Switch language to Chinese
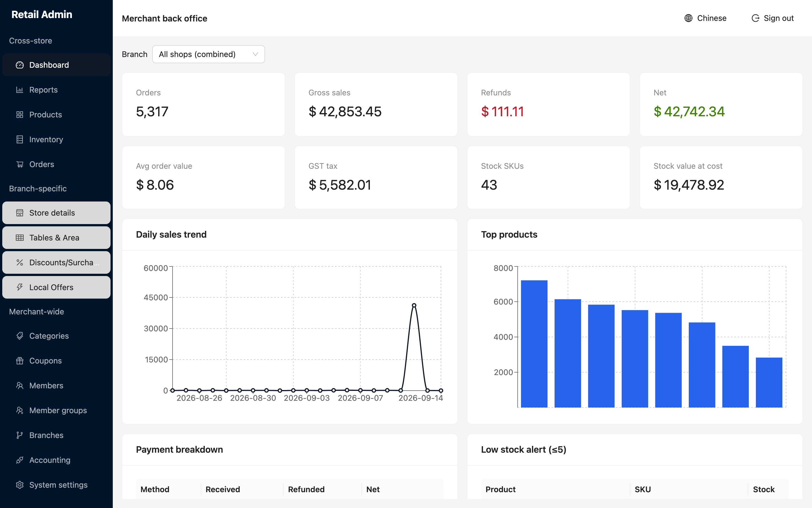 pos(705,18)
